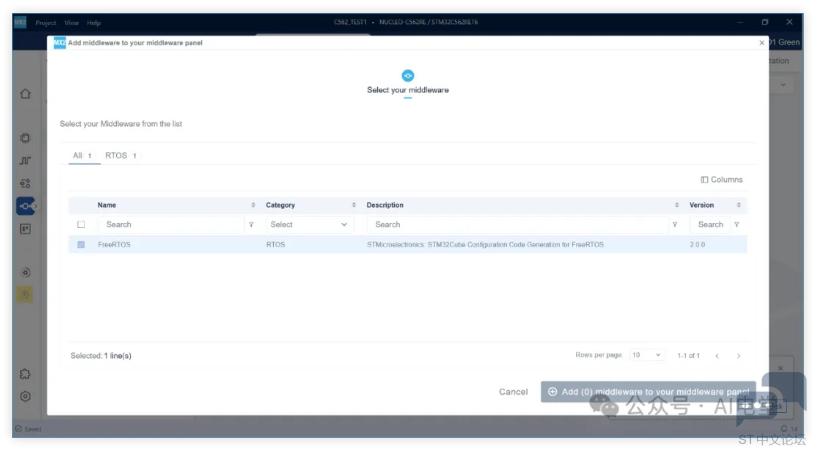Viewport: 815px width, 455px height.
Task: Sort by the Name column header arrows
Action: tap(253, 205)
